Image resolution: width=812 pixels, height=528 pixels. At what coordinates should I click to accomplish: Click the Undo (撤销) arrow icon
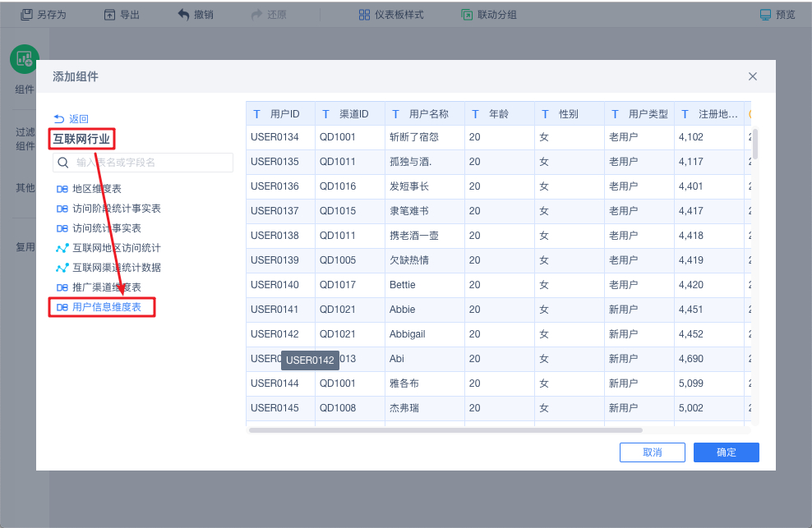click(x=183, y=15)
